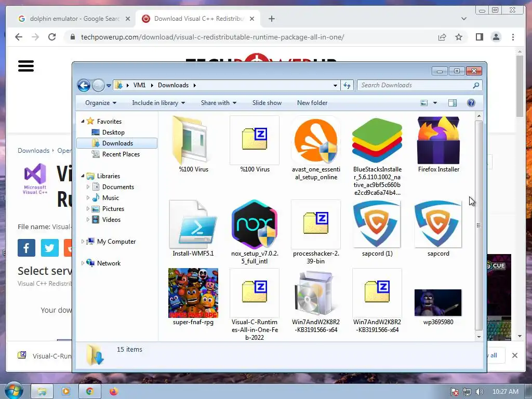
Task: Open the Organize menu
Action: (101, 103)
